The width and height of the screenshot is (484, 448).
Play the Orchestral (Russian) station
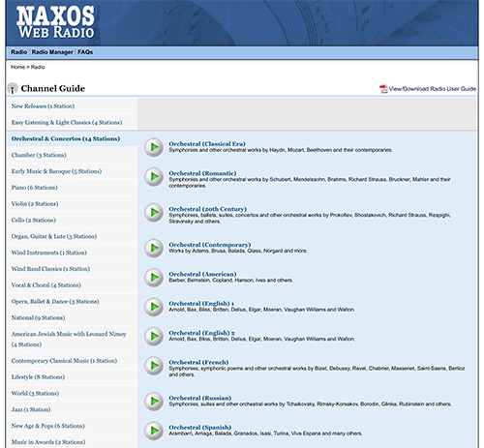[x=154, y=402]
